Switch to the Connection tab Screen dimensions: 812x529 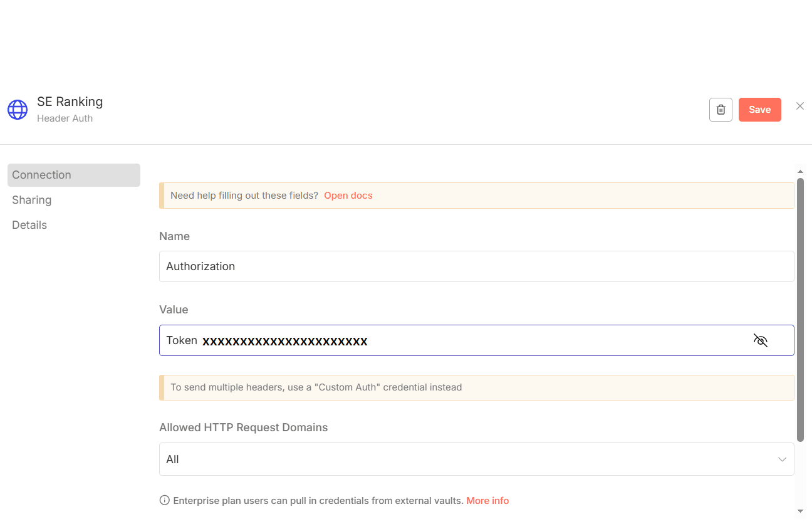click(73, 175)
